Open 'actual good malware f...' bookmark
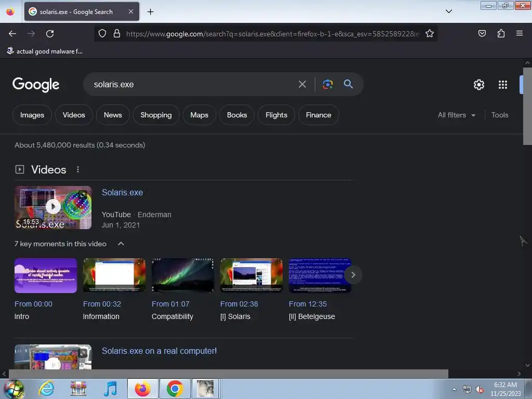 pyautogui.click(x=45, y=51)
